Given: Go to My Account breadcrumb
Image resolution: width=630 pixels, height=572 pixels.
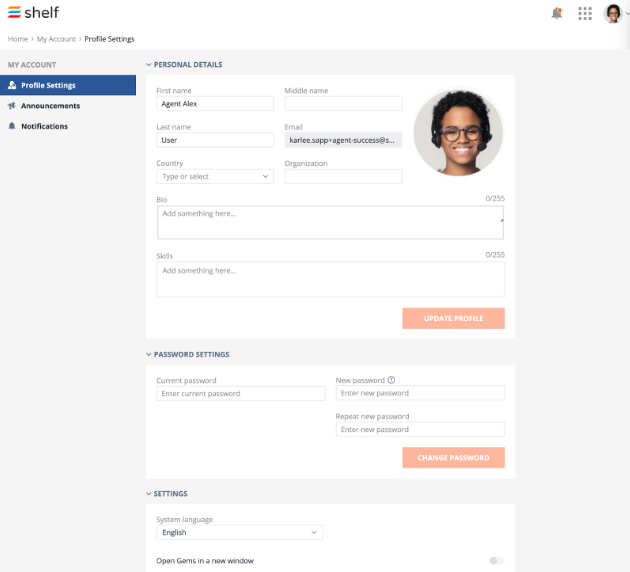Looking at the screenshot, I should tap(56, 39).
